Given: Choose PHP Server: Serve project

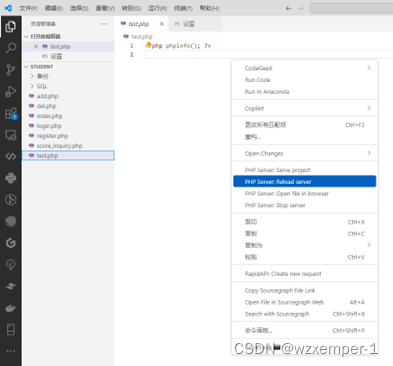Looking at the screenshot, I should coord(305,170).
